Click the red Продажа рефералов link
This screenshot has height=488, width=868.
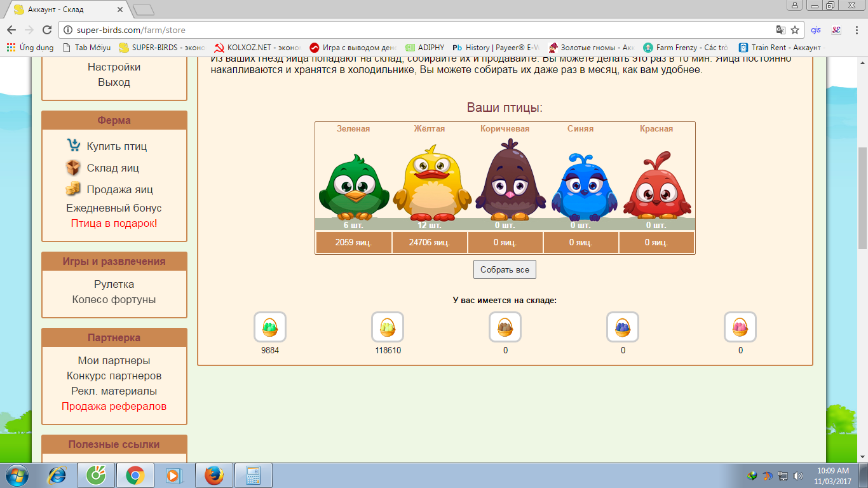click(114, 406)
